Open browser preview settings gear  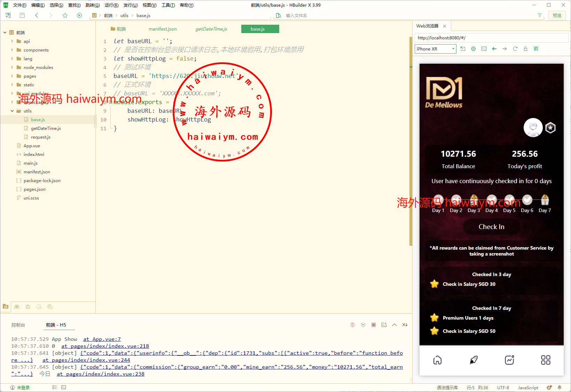point(473,49)
